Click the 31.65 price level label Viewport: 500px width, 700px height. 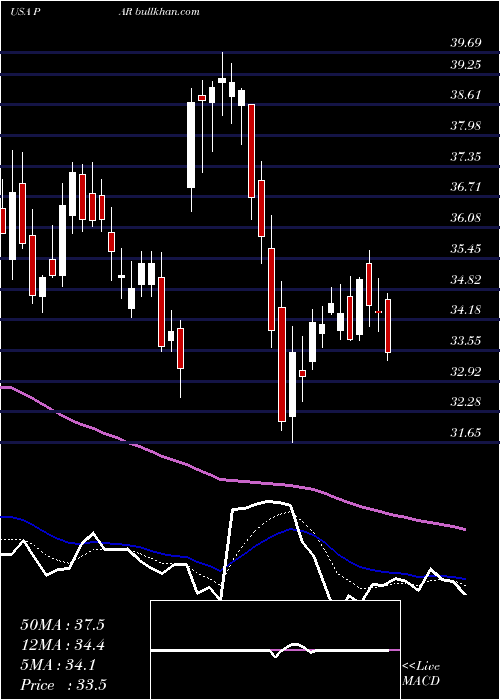click(466, 433)
